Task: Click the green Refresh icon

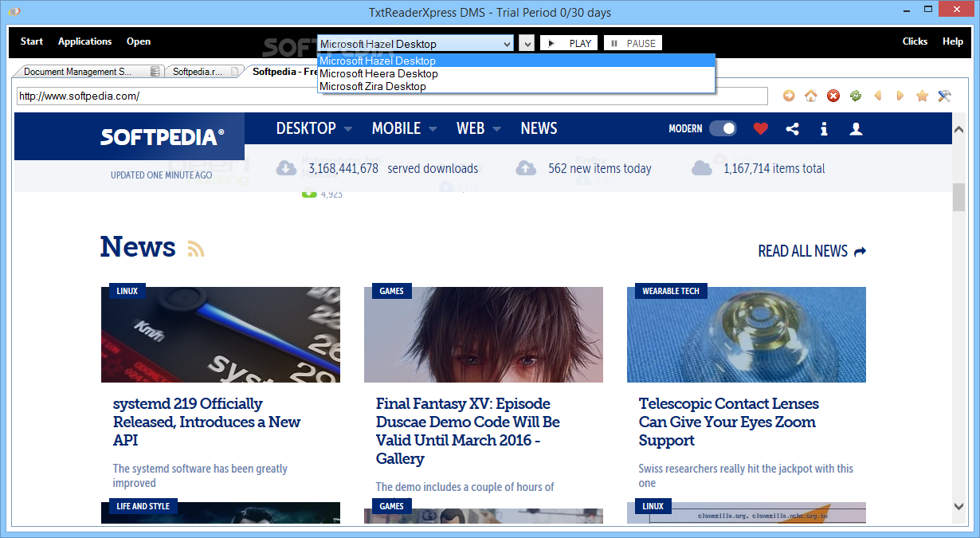Action: [x=856, y=96]
